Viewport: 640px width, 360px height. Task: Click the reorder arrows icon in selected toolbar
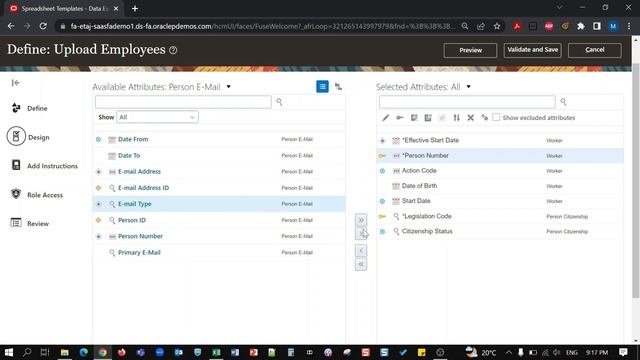[456, 118]
